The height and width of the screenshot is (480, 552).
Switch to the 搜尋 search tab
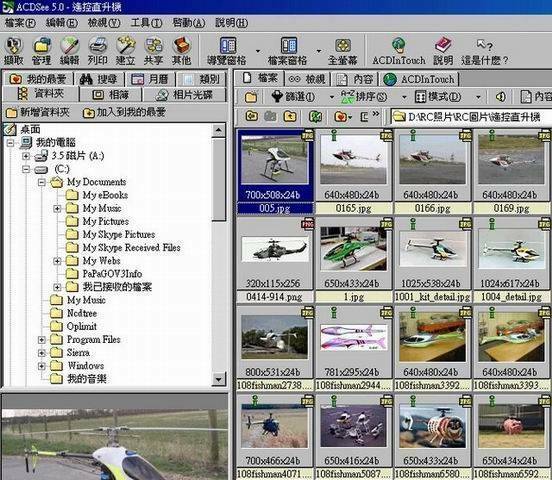point(99,79)
